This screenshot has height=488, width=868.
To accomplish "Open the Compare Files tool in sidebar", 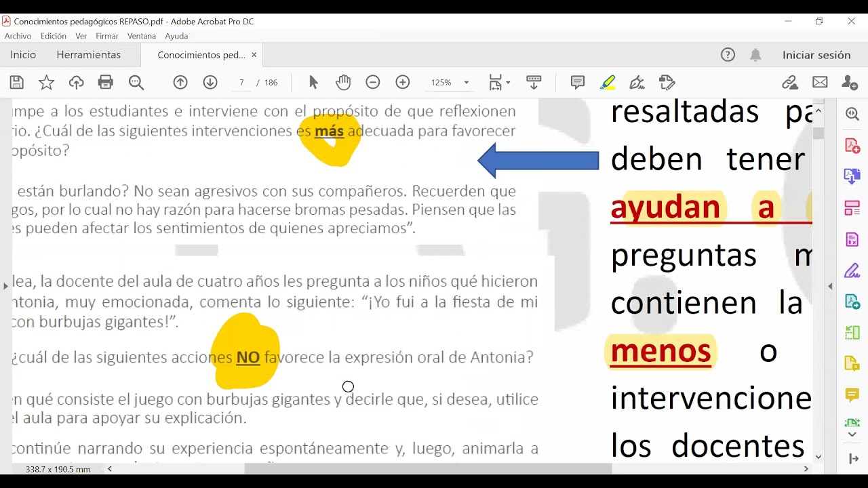I will tap(852, 333).
